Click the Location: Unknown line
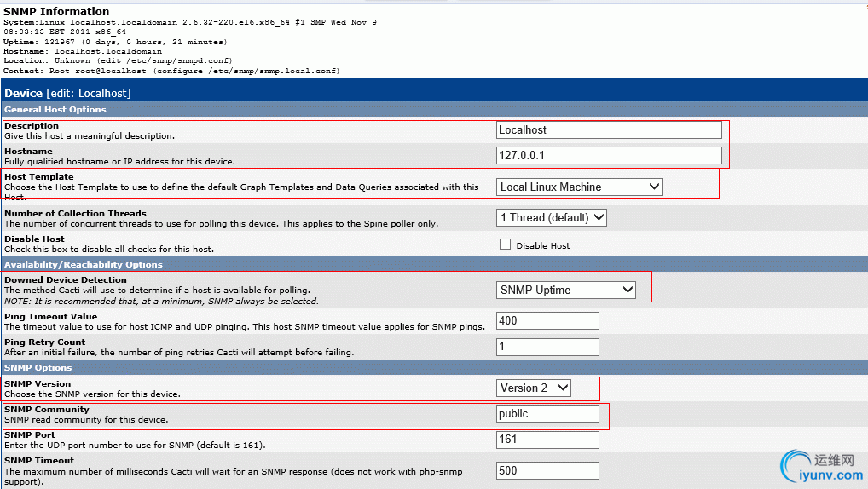868x489 pixels. click(x=118, y=60)
